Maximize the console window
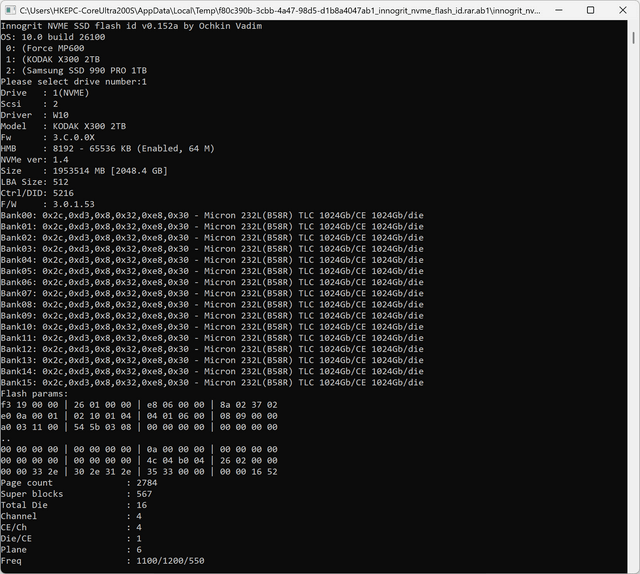 (590, 10)
